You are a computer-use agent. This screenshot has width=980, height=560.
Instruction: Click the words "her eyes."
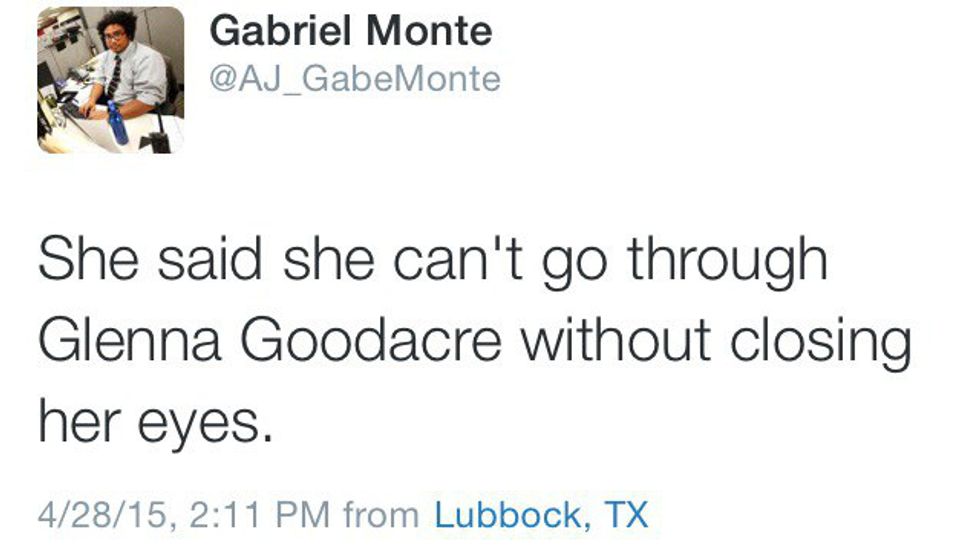pos(155,424)
